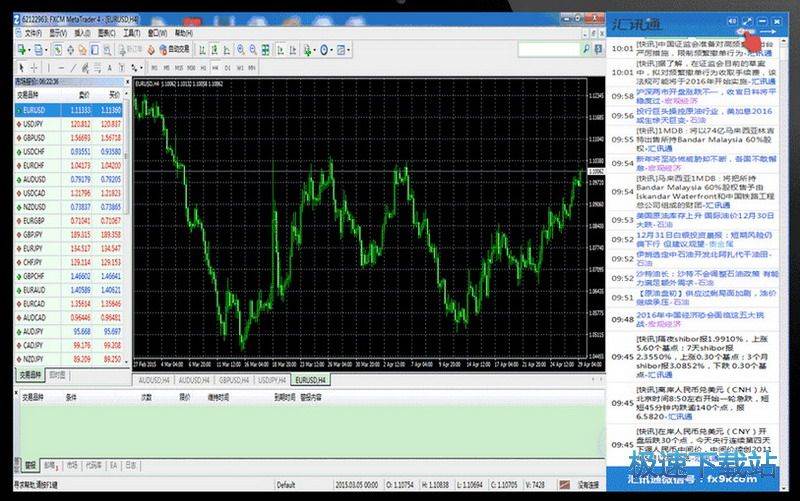Open the 日志 terminal tab

[131, 465]
